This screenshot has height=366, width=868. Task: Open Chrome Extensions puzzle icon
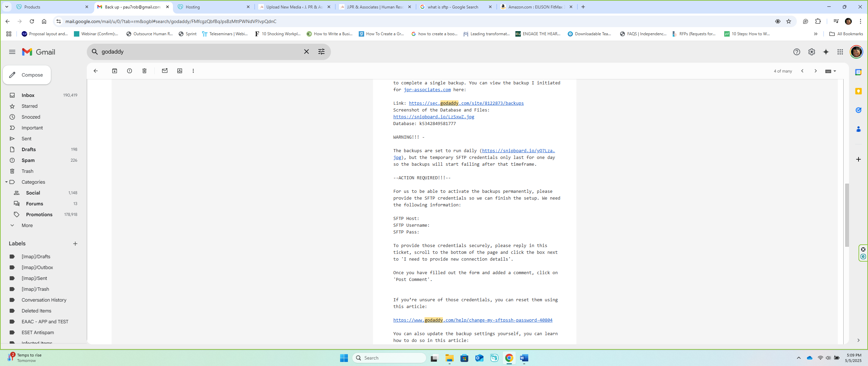pos(818,21)
